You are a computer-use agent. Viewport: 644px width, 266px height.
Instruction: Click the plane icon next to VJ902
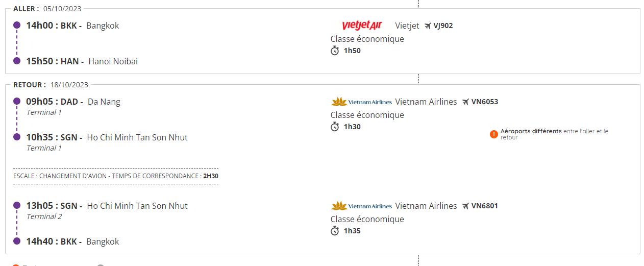click(428, 26)
